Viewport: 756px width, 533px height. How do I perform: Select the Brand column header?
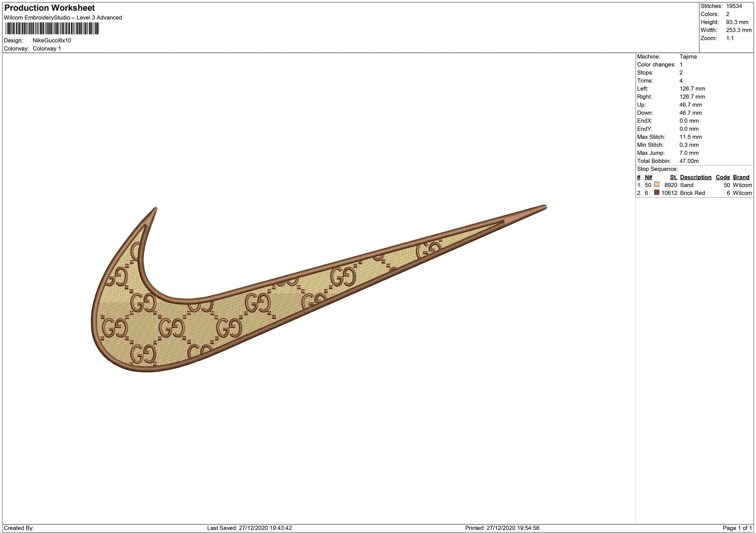coord(741,177)
